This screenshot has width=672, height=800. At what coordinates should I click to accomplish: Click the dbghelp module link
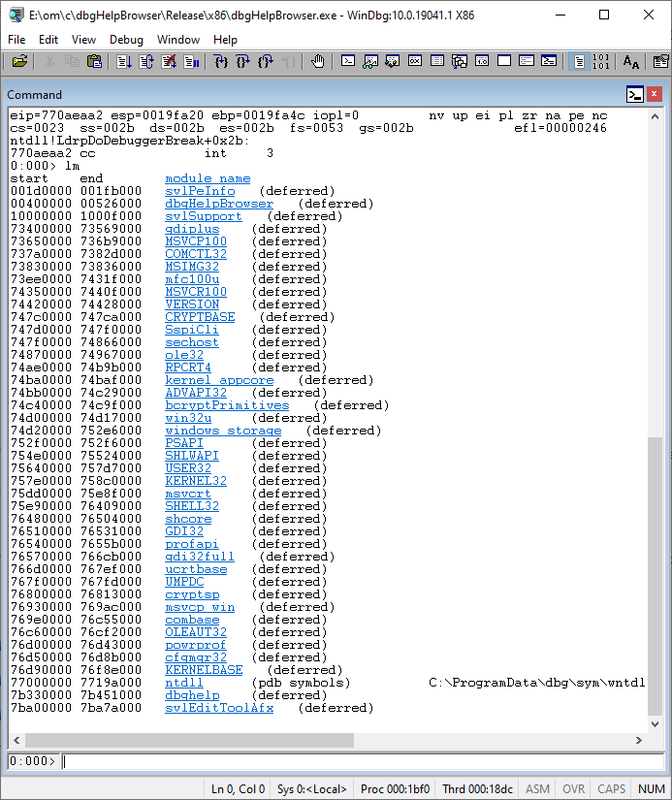pyautogui.click(x=192, y=695)
